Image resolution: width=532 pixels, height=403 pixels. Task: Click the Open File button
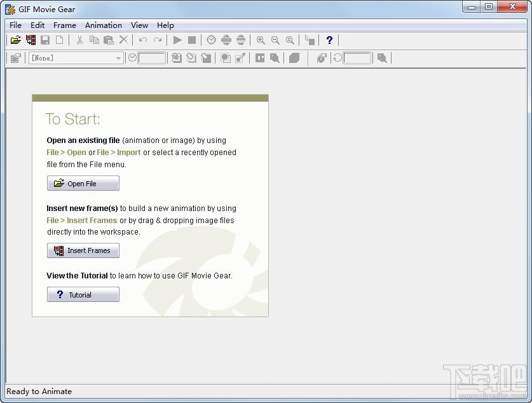pyautogui.click(x=83, y=183)
